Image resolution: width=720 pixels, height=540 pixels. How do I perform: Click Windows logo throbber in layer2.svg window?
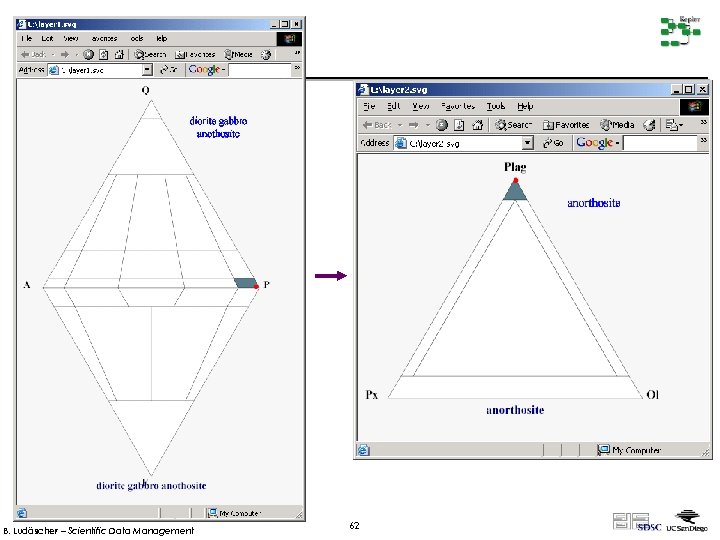click(694, 107)
